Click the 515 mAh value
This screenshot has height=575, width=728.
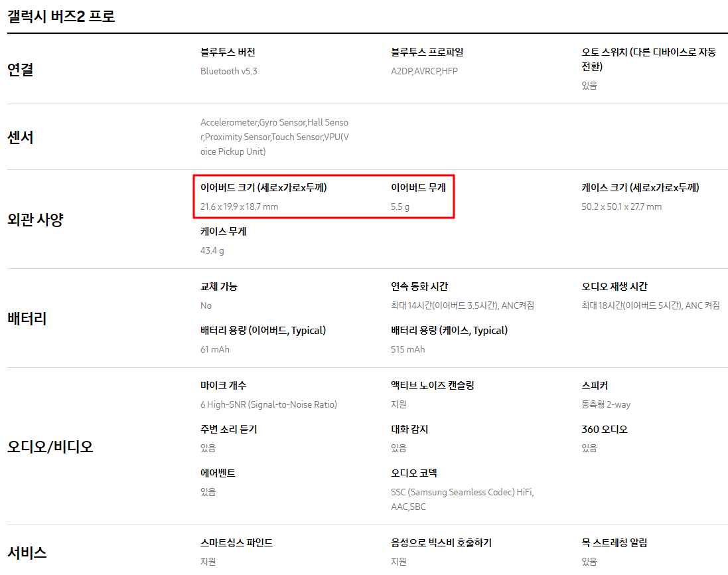(x=407, y=349)
